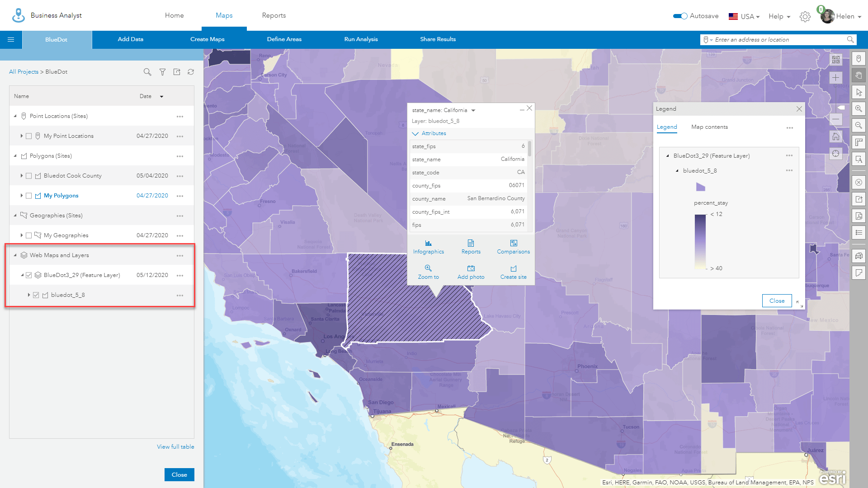Click the export to PDF tool
The width and height of the screenshot is (868, 488).
coord(859,216)
